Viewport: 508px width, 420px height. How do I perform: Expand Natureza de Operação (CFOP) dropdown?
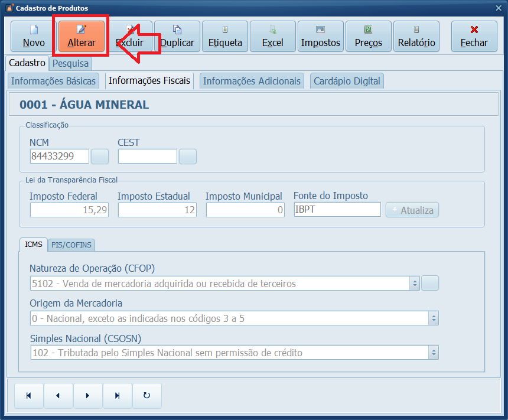click(x=415, y=284)
